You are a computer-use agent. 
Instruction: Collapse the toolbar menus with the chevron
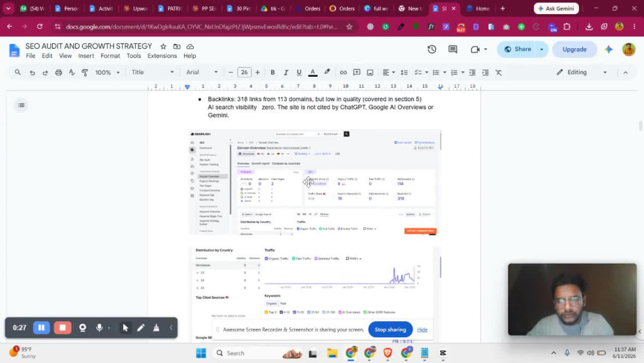625,72
